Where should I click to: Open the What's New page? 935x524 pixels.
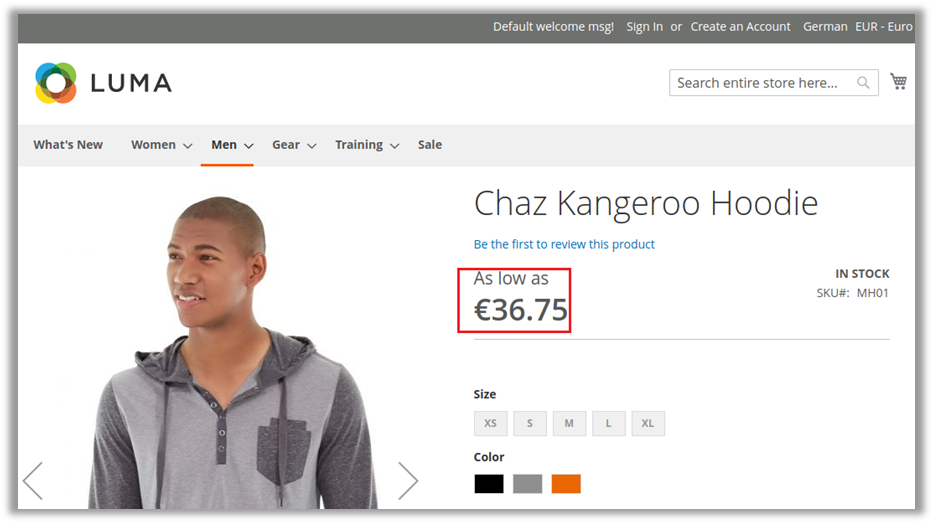pyautogui.click(x=68, y=145)
